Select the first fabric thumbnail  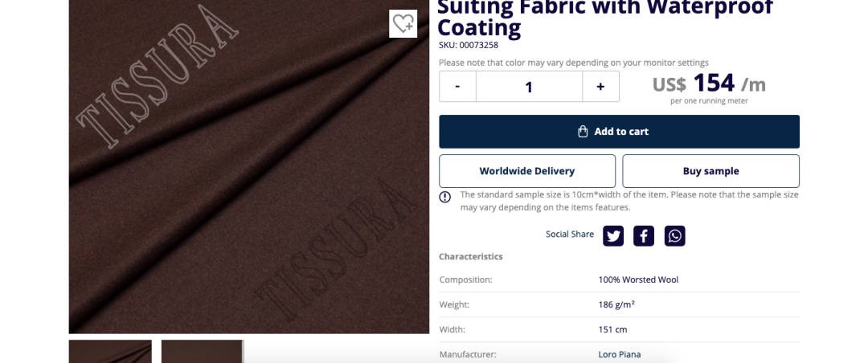tap(110, 352)
